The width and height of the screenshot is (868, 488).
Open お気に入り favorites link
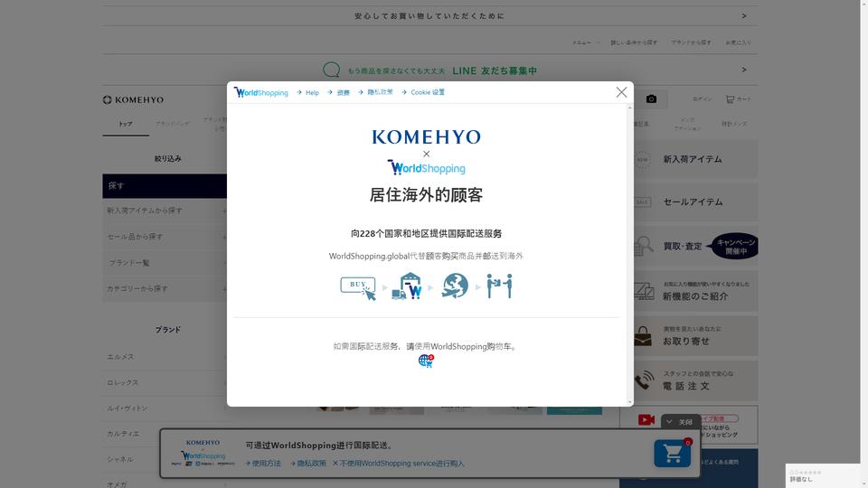tap(739, 42)
